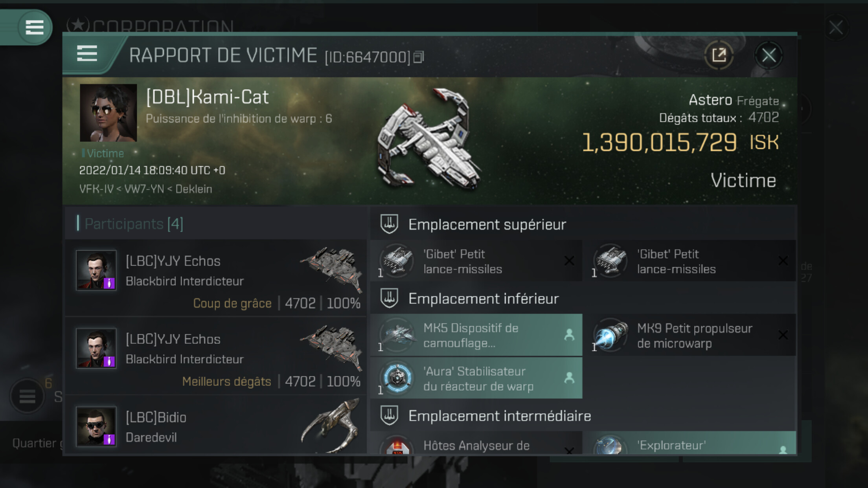The height and width of the screenshot is (488, 868).
Task: Select the Bidio Daredevil participant row
Action: 216,426
